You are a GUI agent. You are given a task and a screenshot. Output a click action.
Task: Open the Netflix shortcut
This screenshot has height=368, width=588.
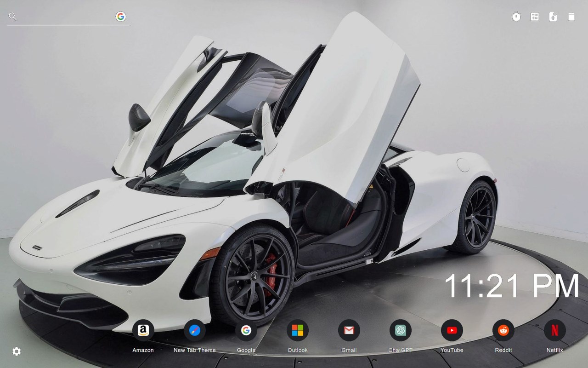[x=555, y=330]
